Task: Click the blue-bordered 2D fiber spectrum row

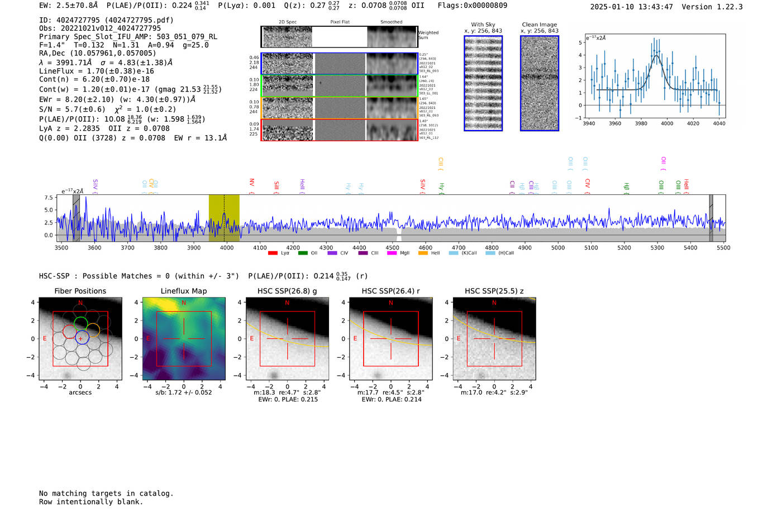Action: 339,64
